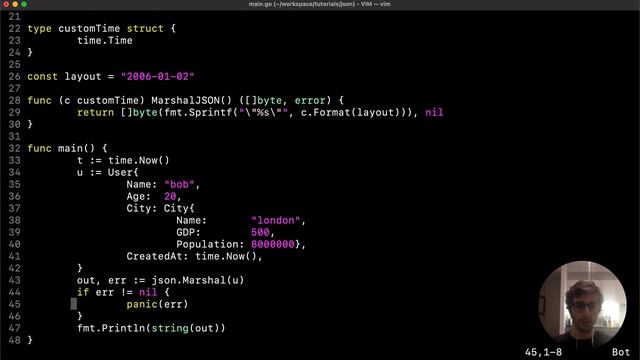Click the Age value 20
The width and height of the screenshot is (640, 360).
point(170,196)
